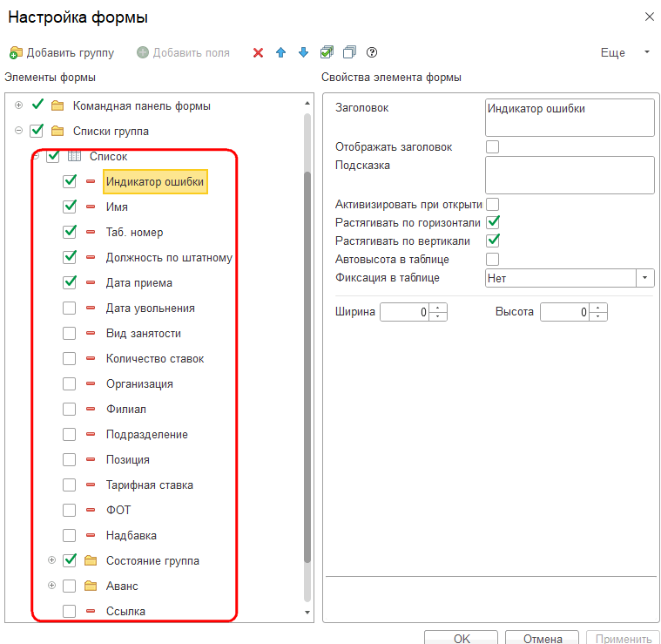Click the Подсказка text field
This screenshot has width=661, height=644.
pos(570,175)
